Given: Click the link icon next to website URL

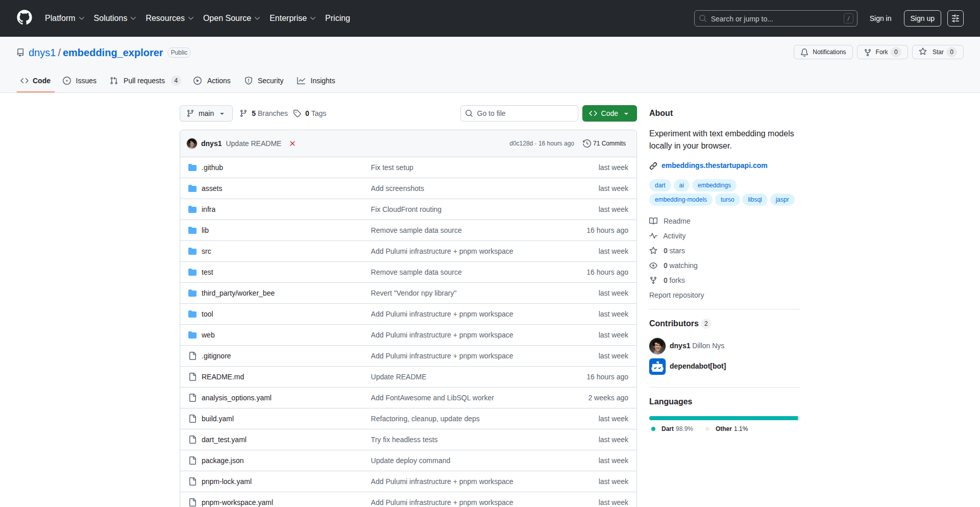Looking at the screenshot, I should 653,166.
